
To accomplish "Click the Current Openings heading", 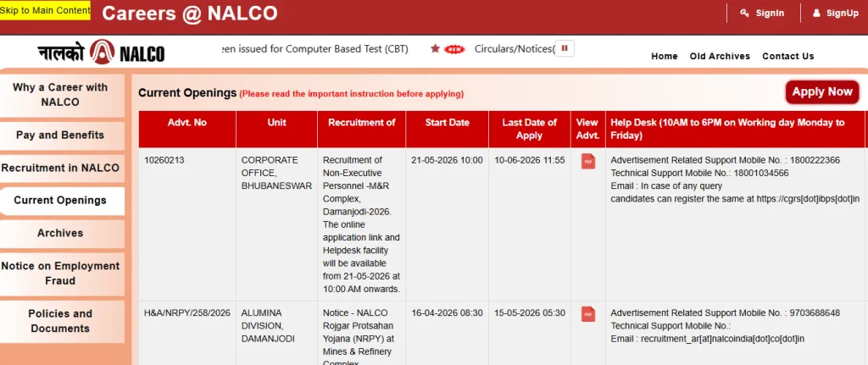I will point(187,93).
